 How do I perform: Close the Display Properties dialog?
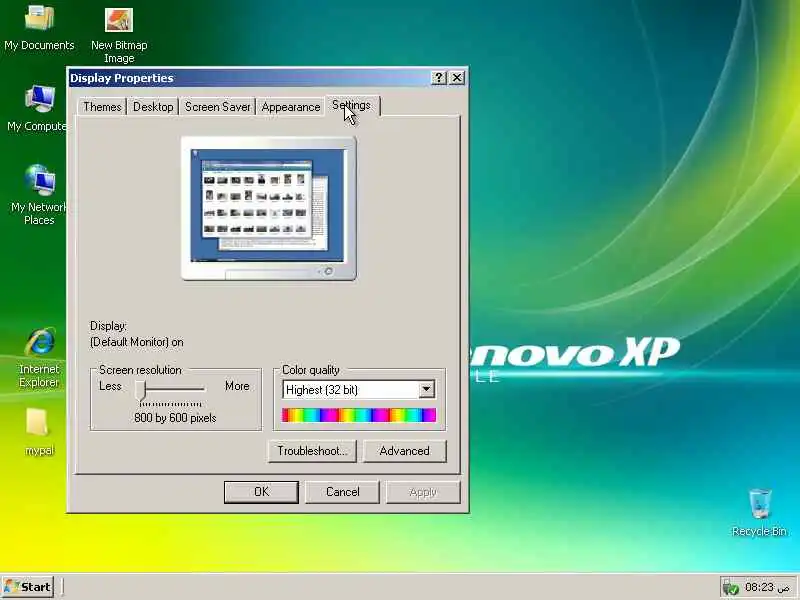457,78
